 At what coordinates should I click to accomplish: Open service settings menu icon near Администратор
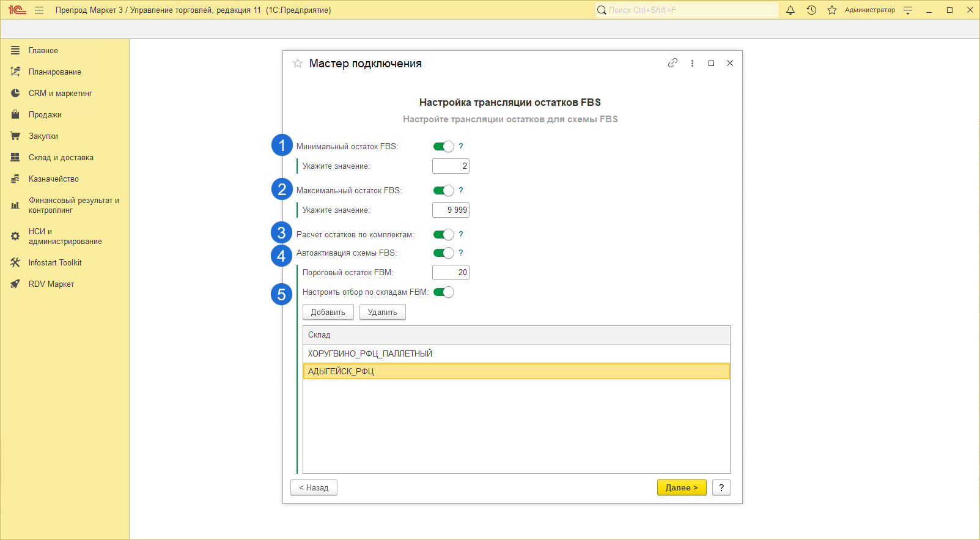908,10
